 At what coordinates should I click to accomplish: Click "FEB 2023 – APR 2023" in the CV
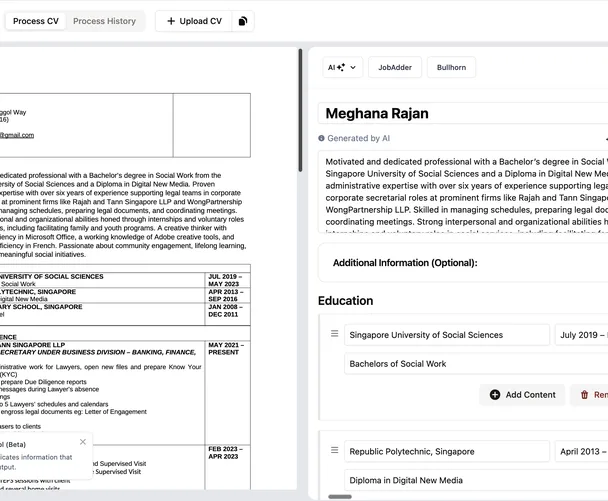pos(225,453)
